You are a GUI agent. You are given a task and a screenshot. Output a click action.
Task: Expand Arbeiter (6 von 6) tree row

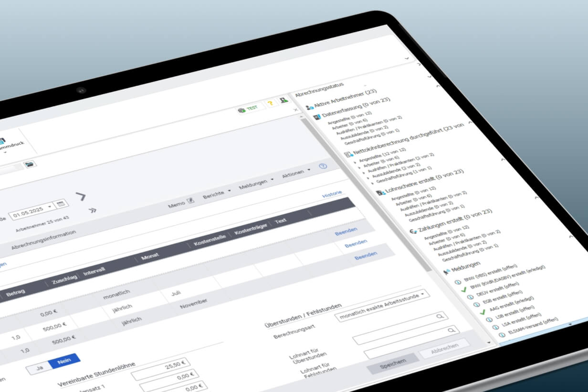pyautogui.click(x=360, y=167)
